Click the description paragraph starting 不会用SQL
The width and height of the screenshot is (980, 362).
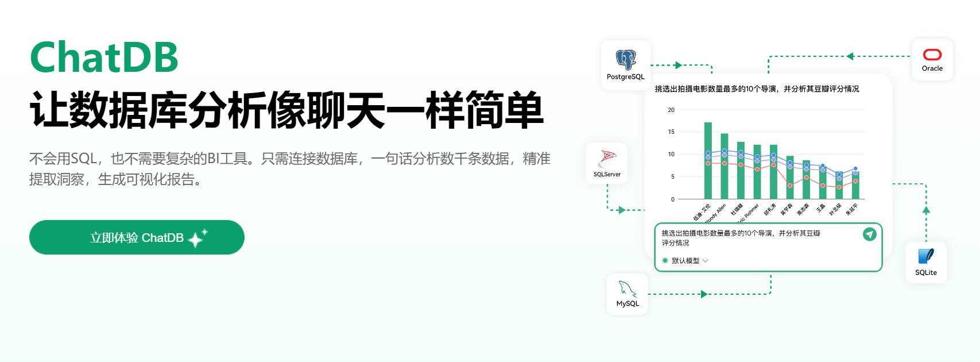click(x=290, y=169)
